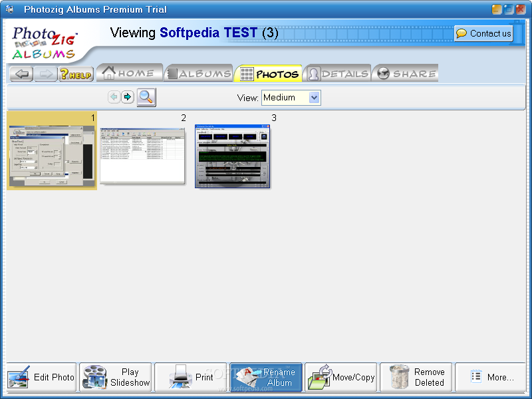532x399 pixels.
Task: Open the Move/Copy button
Action: [x=341, y=377]
